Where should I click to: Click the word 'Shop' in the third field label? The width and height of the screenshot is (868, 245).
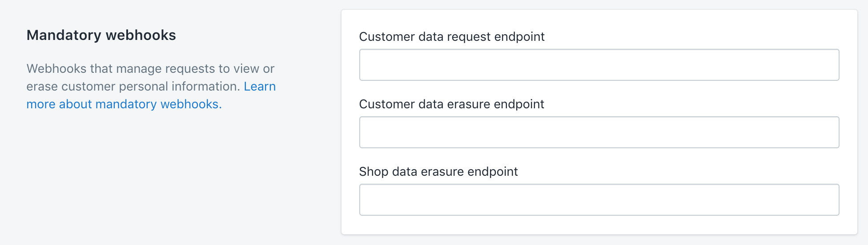[x=374, y=172]
